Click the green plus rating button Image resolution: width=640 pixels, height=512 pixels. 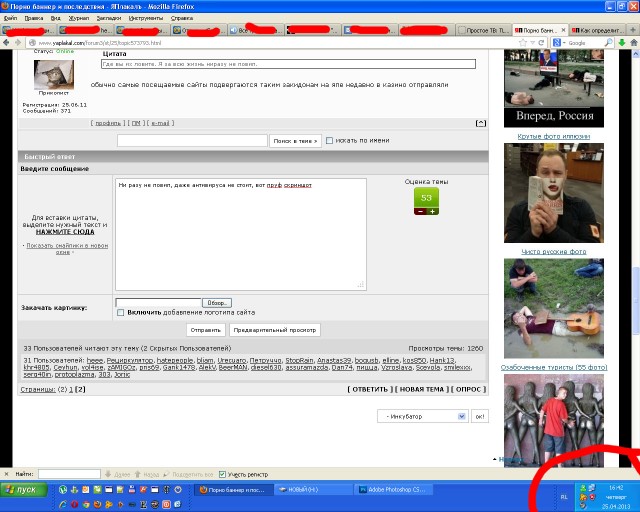432,211
